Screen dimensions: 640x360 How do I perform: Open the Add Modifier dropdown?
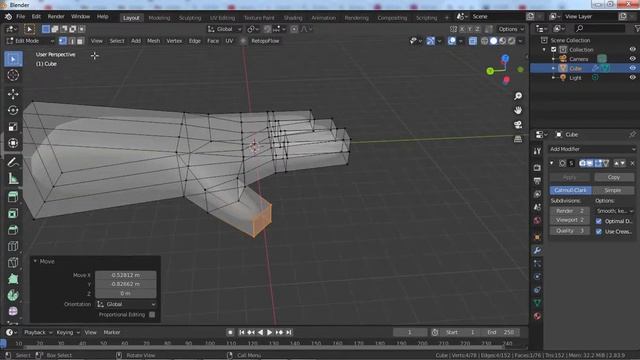click(592, 149)
